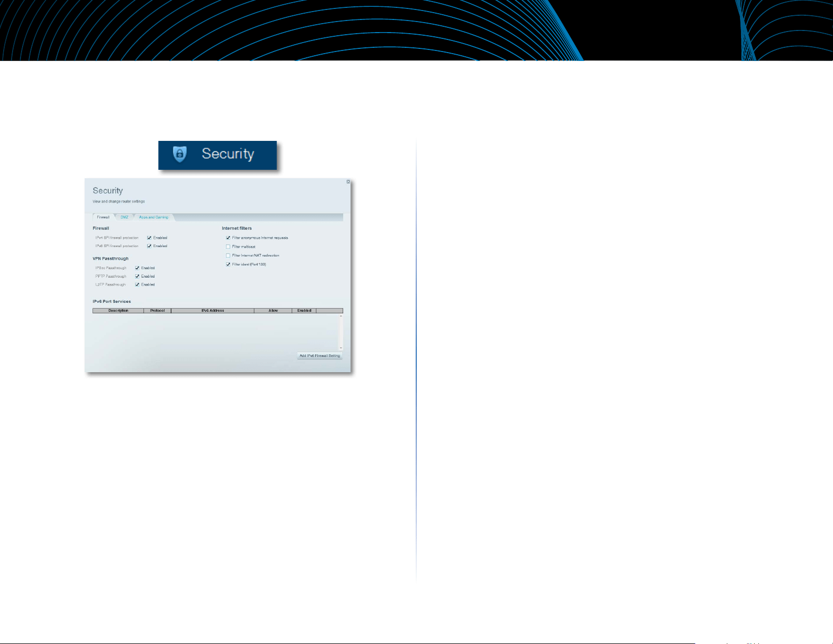The height and width of the screenshot is (644, 833).
Task: Disable IPSec Passthrough checkbox
Action: (137, 268)
